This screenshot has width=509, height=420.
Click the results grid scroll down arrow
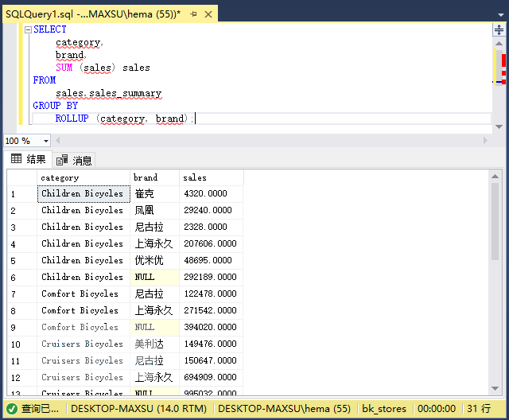[x=495, y=388]
